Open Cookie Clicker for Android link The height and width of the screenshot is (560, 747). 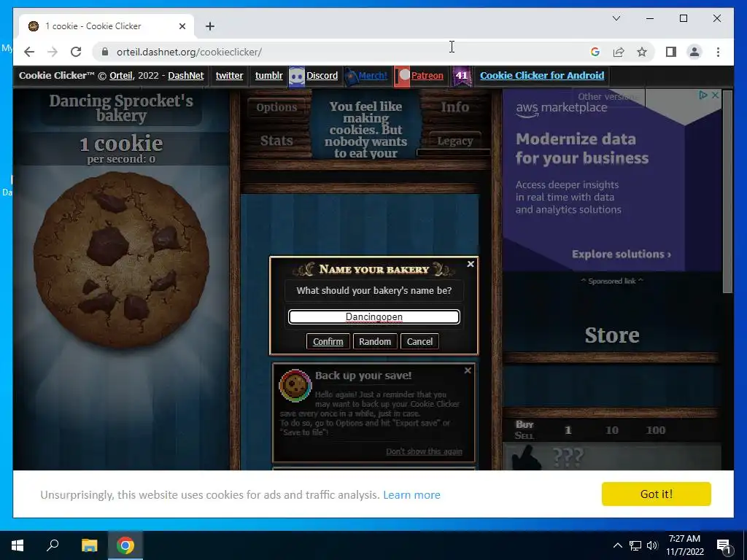point(542,75)
